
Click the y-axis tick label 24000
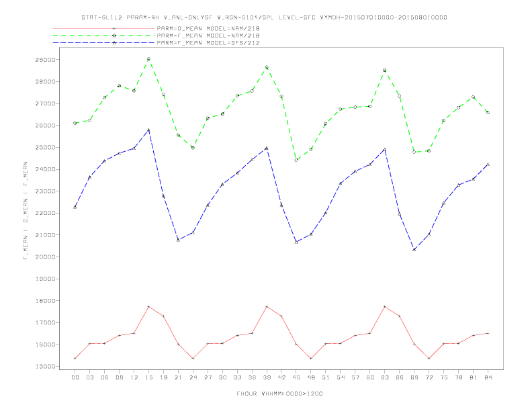click(x=45, y=169)
